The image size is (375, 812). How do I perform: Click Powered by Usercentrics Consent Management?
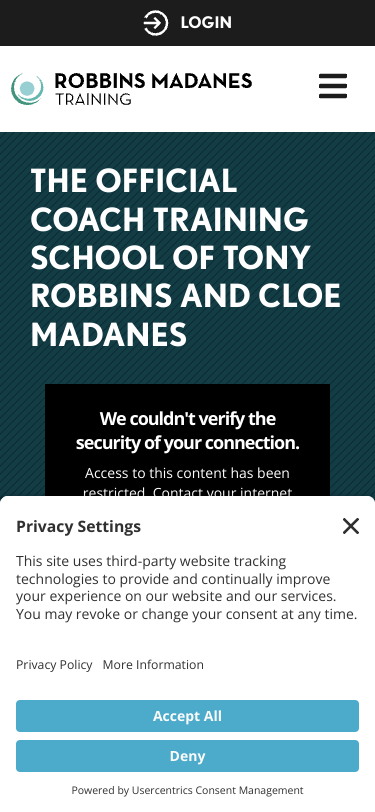(188, 790)
